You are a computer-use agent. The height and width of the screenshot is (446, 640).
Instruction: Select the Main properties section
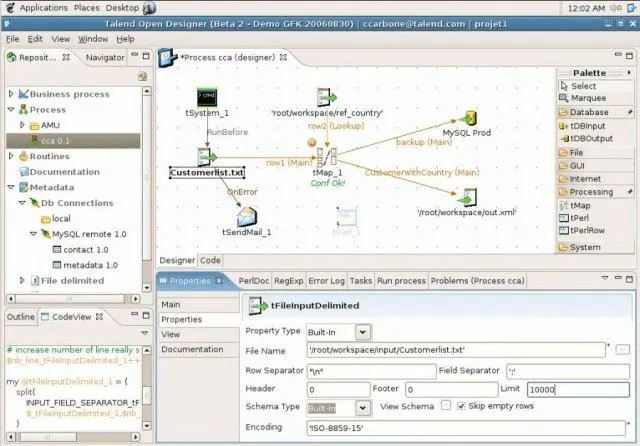coord(199,304)
